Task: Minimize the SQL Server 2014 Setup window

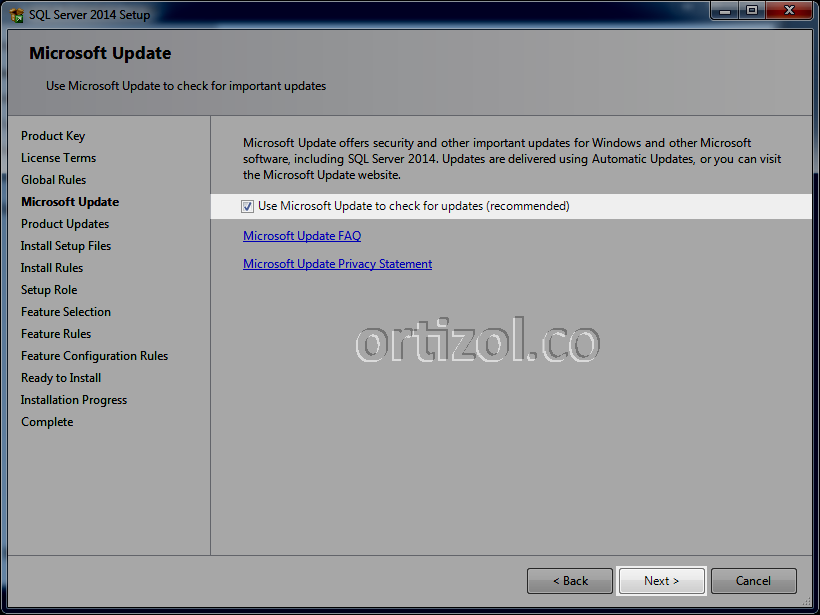Action: pos(724,11)
